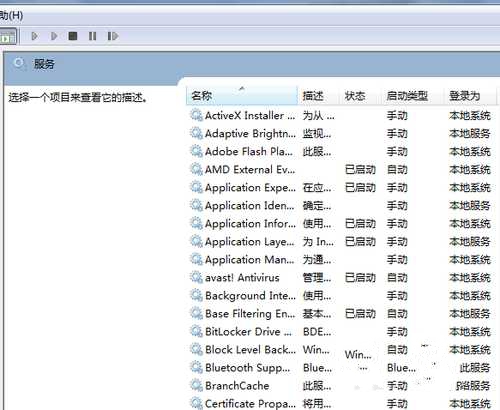Select the Application Management service name

pyautogui.click(x=249, y=260)
